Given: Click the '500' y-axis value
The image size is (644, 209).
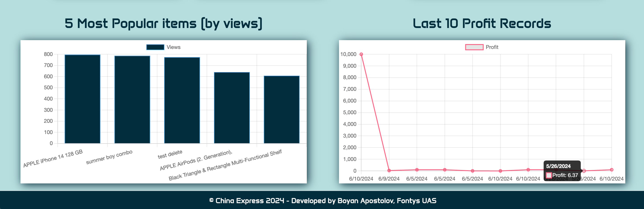Looking at the screenshot, I should click(48, 88).
